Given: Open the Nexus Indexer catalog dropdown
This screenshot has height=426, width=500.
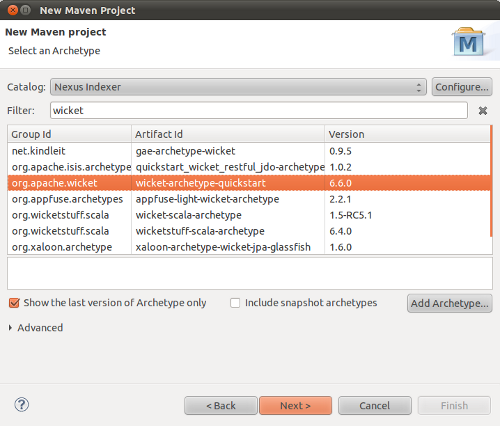Looking at the screenshot, I should point(238,87).
